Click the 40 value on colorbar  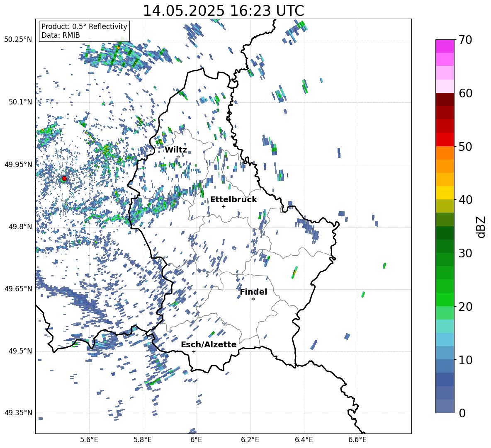pos(465,200)
